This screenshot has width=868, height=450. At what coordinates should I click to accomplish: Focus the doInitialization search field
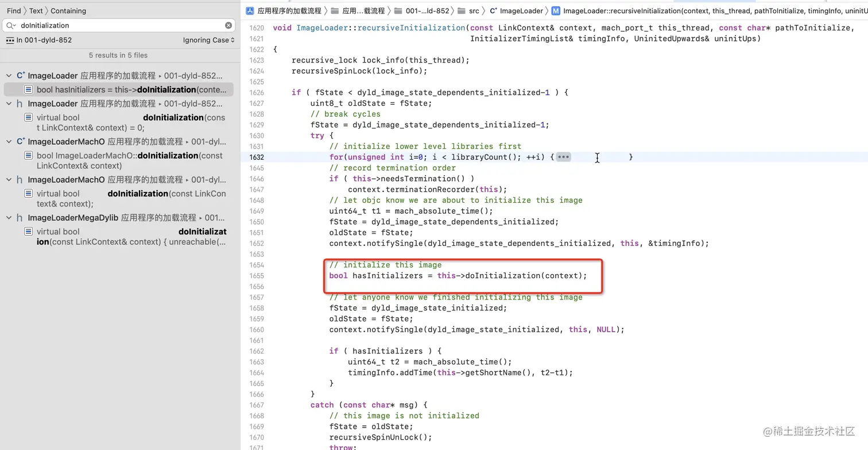[120, 25]
